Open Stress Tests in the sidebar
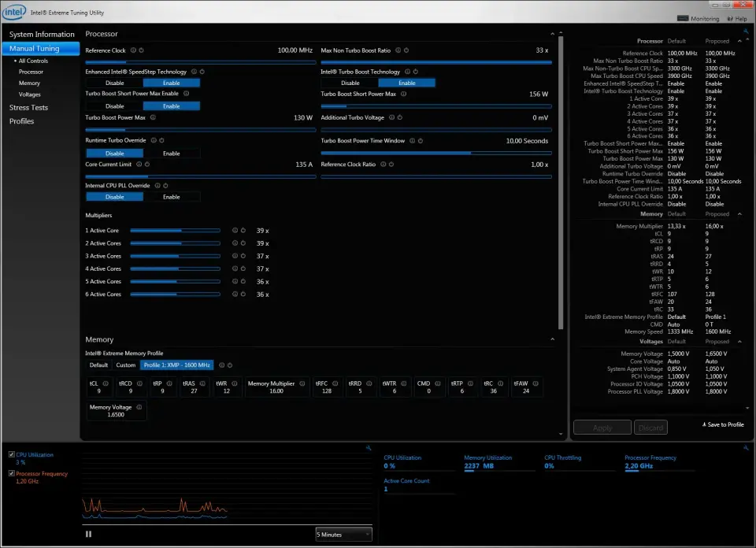Screen dimensions: 756x548 click(x=28, y=108)
